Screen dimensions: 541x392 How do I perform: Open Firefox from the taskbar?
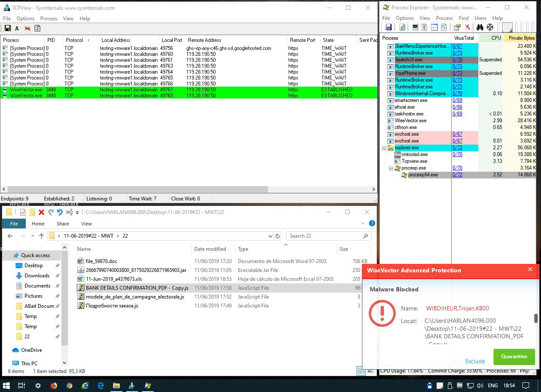54,386
